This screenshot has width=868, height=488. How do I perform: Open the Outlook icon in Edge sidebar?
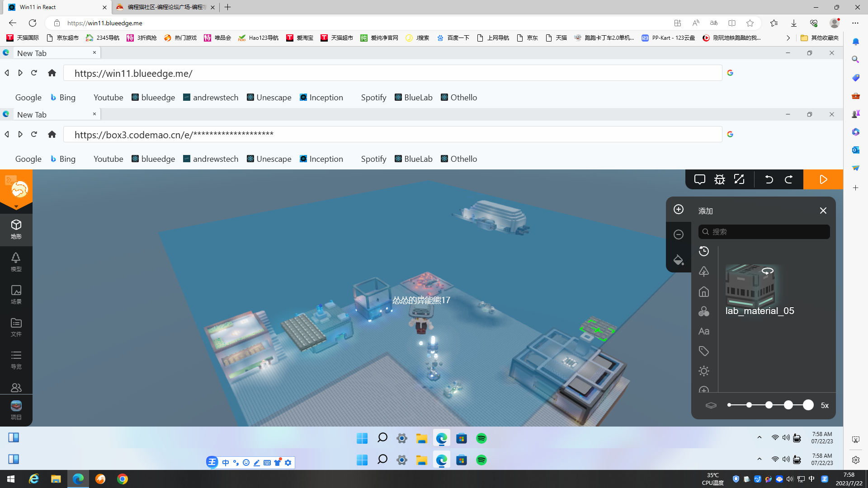tap(856, 150)
